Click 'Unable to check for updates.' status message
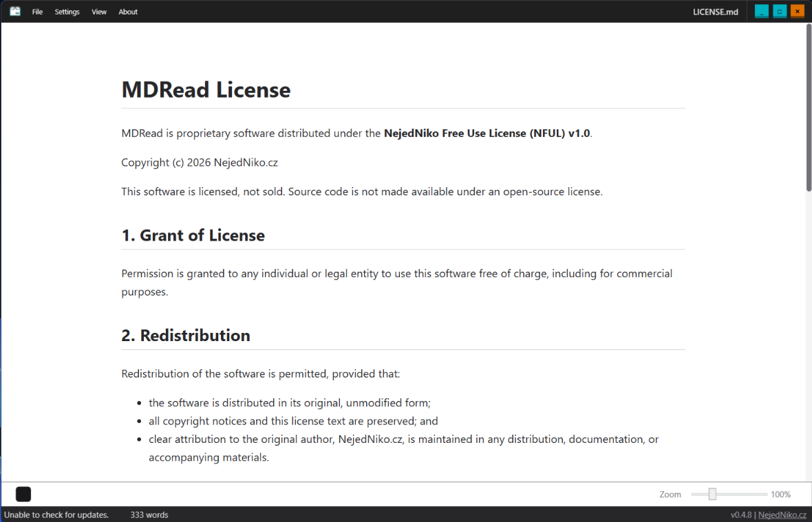Viewport: 812px width, 522px height. point(56,514)
